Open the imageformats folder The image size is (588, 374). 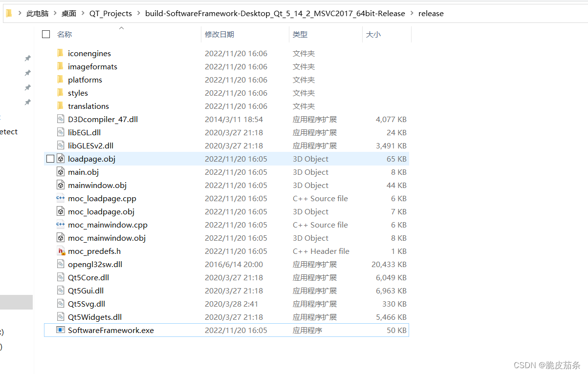coord(92,66)
